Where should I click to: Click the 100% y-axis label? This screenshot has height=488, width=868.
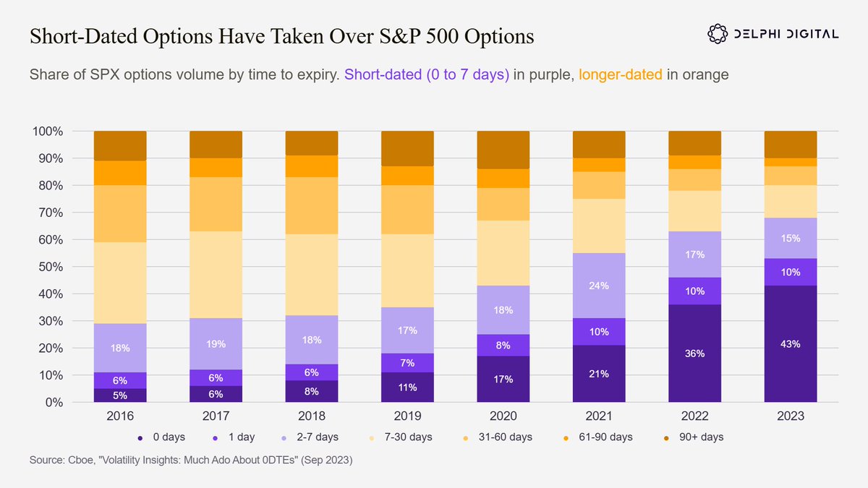(48, 132)
